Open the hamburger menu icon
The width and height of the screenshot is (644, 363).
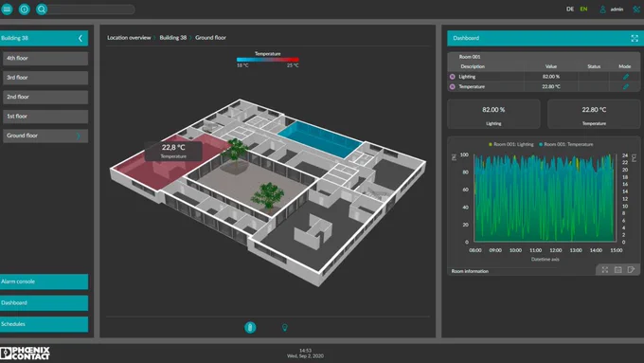coord(7,9)
